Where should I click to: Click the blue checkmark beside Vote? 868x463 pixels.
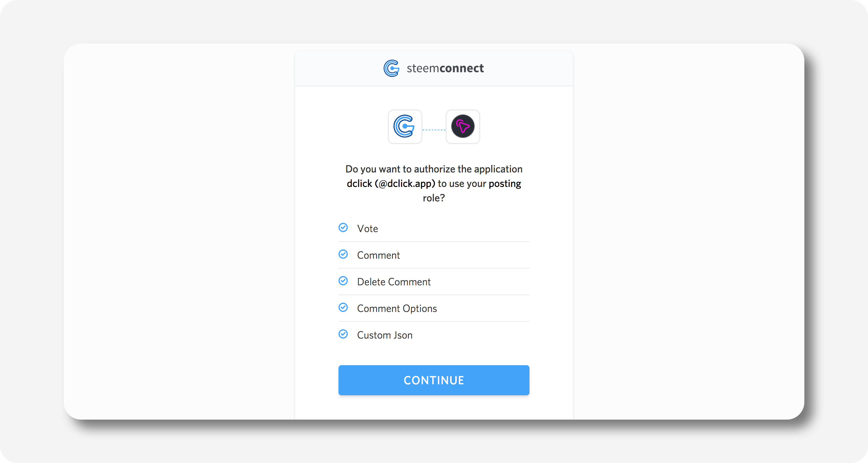(343, 227)
